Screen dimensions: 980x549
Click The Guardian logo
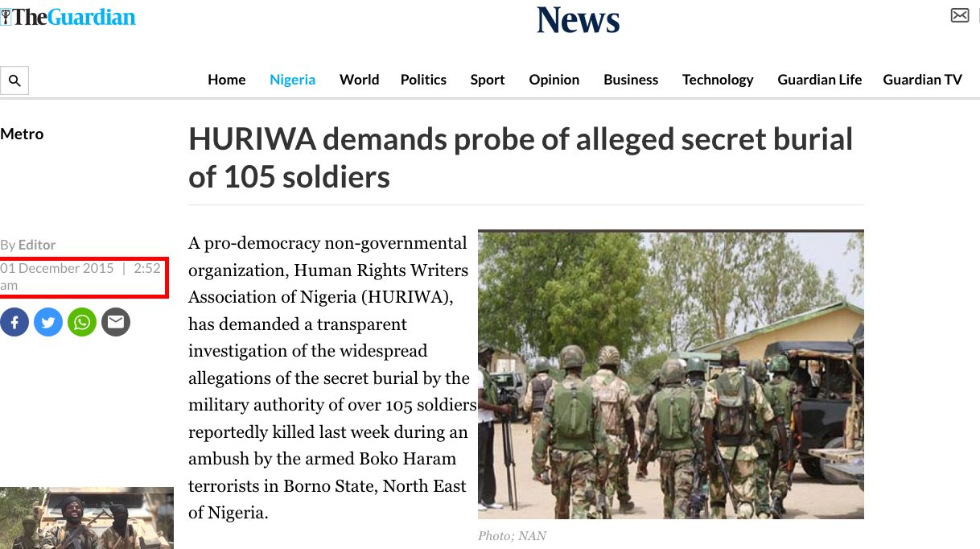pos(68,16)
